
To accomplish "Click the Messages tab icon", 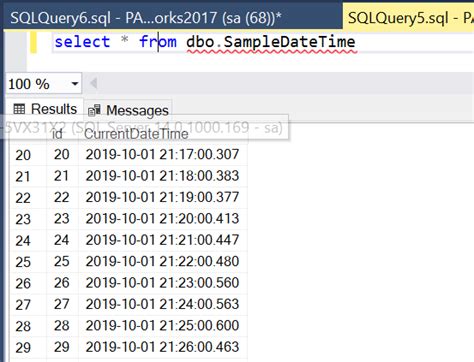I will point(94,110).
